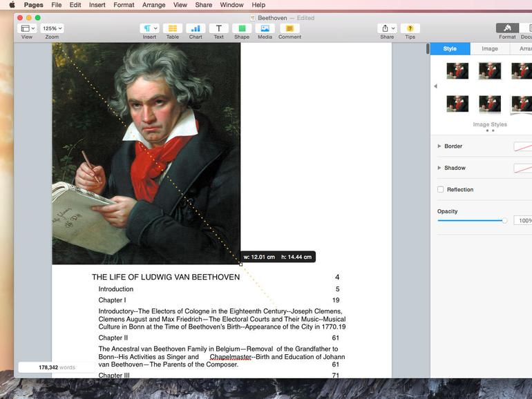The width and height of the screenshot is (532, 399).
Task: Adjust the Opacity slider
Action: click(x=473, y=221)
